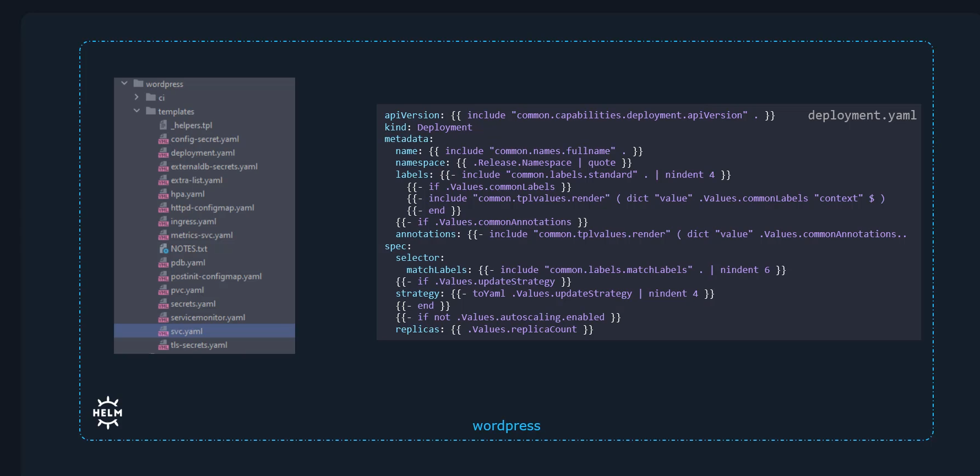Image resolution: width=980 pixels, height=476 pixels.
Task: Click the servicemonitor.yaml file icon
Action: click(x=163, y=318)
